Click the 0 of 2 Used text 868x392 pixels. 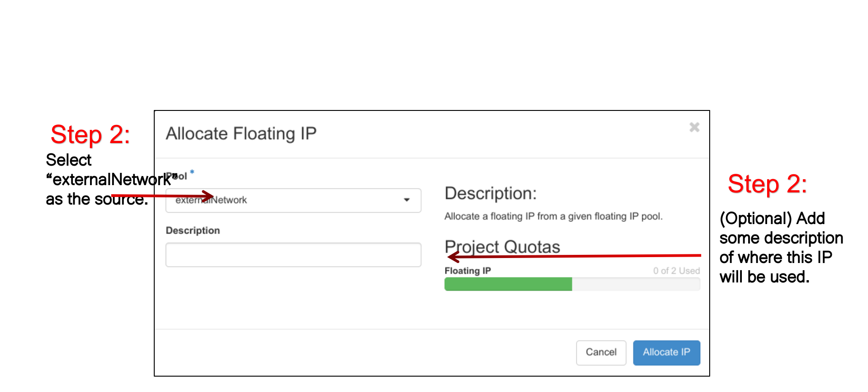(676, 271)
